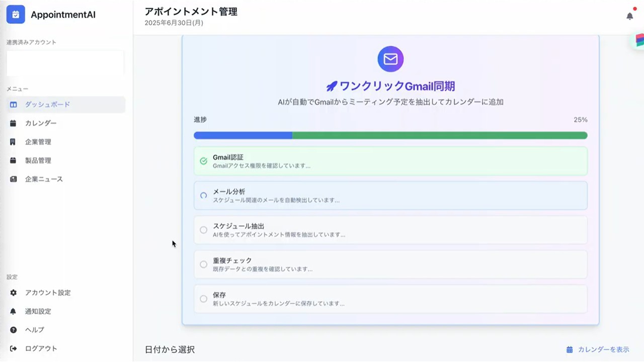The image size is (644, 362).
Task: Click the empty circle on 重複チェック step
Action: coord(203,264)
